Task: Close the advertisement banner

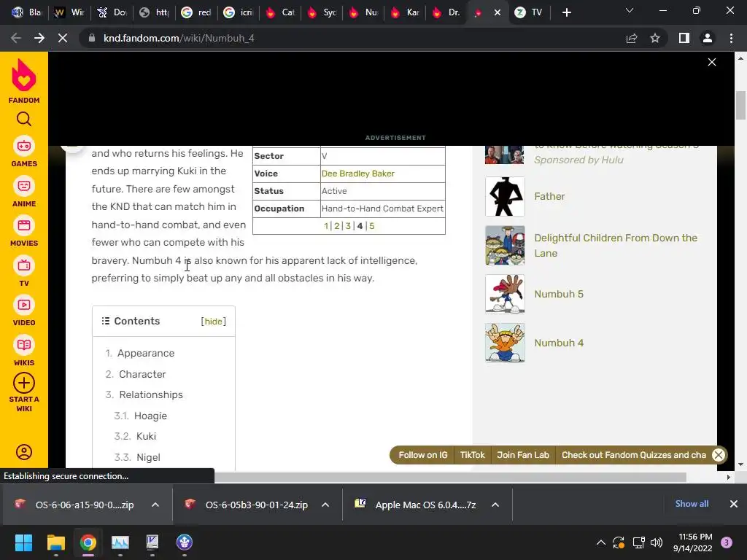Action: coord(712,62)
